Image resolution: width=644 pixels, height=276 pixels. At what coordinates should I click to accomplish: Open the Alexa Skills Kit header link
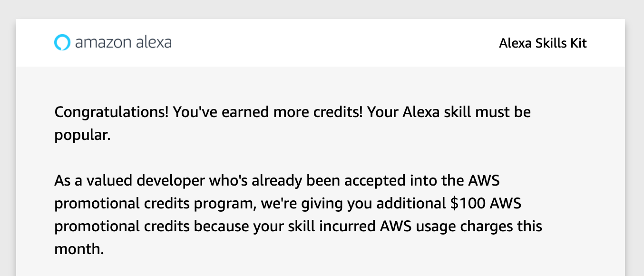[543, 43]
